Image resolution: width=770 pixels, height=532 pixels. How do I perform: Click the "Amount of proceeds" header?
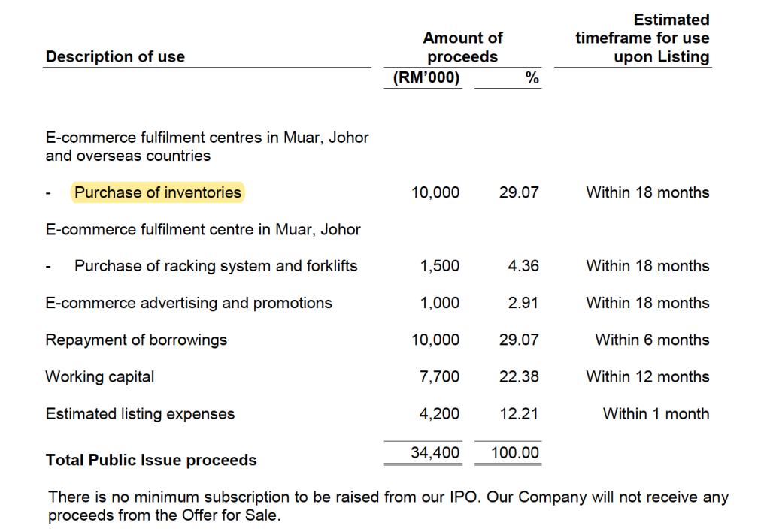coord(462,47)
